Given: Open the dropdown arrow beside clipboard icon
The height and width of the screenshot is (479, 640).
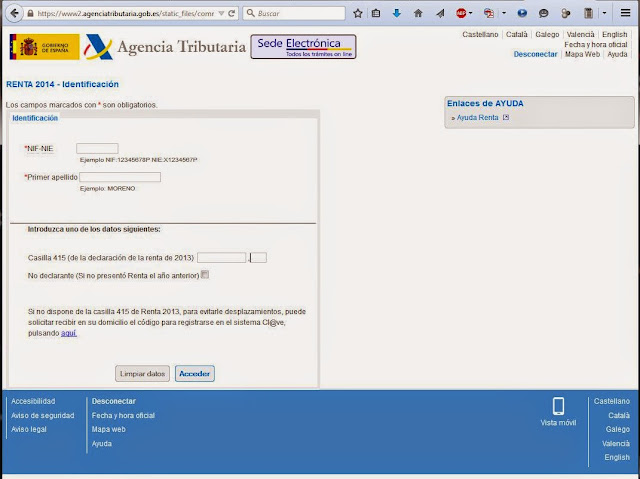Looking at the screenshot, I should pos(604,13).
